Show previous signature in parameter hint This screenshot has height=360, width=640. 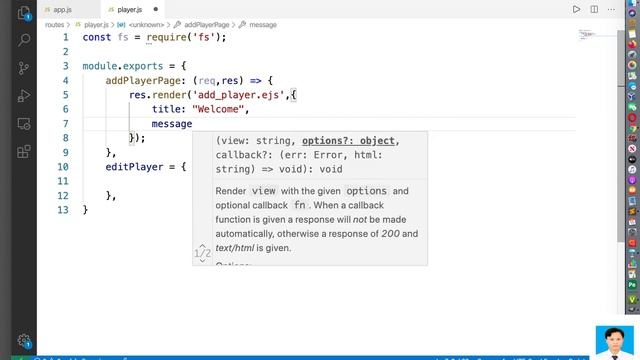point(202,246)
